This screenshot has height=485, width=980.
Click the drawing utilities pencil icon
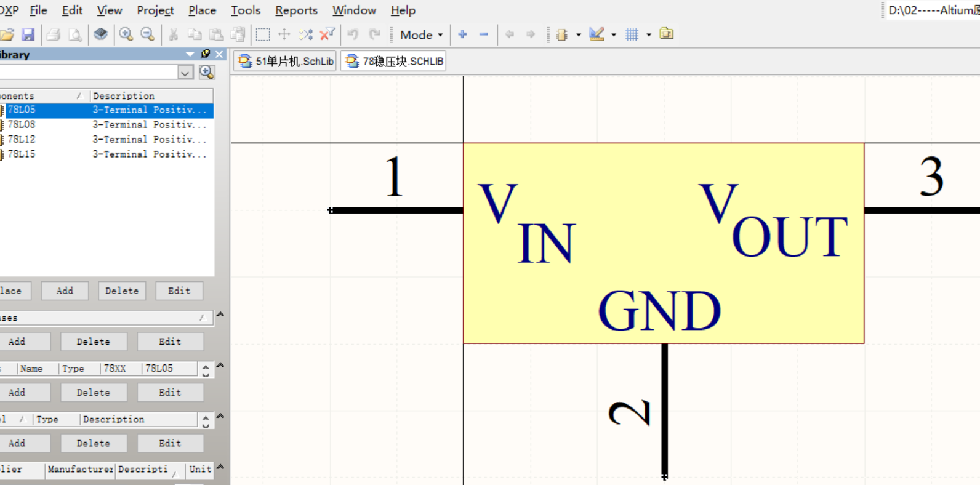[596, 34]
